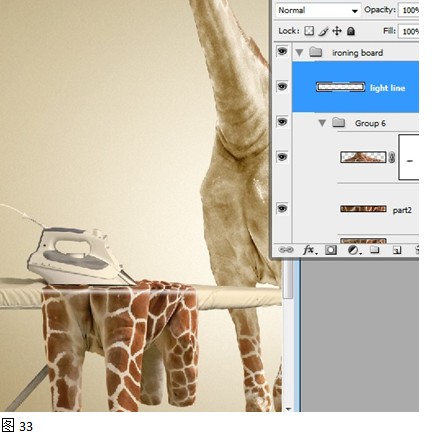Screen dimensions: 435x436
Task: Open the Normal blend mode dropdown
Action: click(318, 10)
